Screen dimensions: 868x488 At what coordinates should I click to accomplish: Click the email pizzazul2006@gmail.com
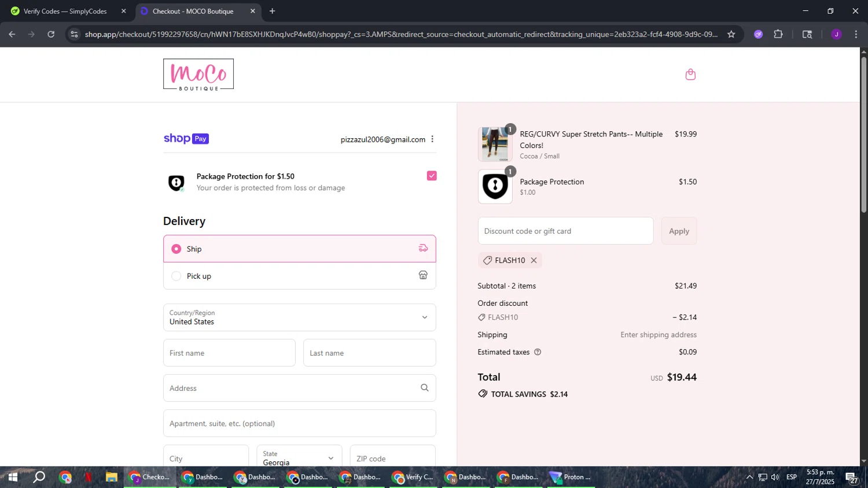pyautogui.click(x=383, y=139)
